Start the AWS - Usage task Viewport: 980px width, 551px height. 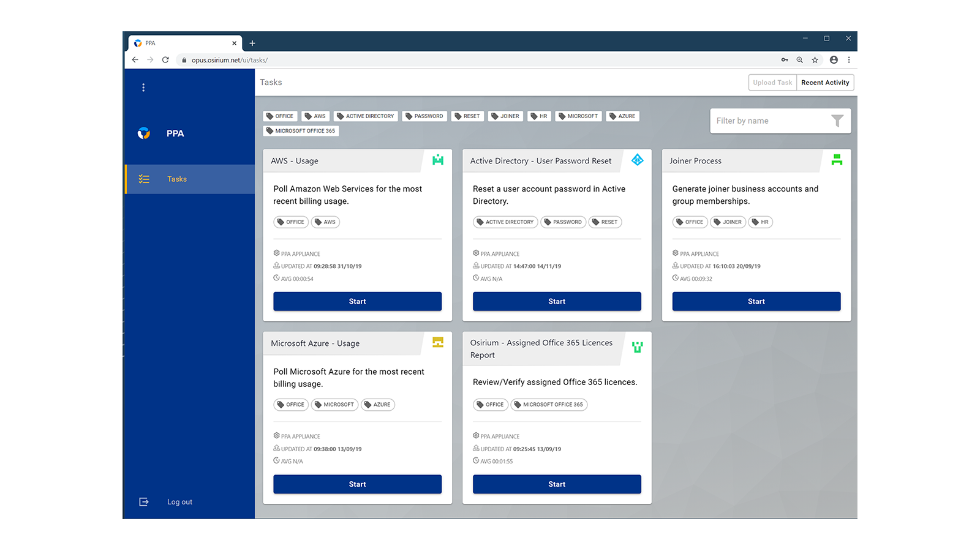(x=358, y=301)
